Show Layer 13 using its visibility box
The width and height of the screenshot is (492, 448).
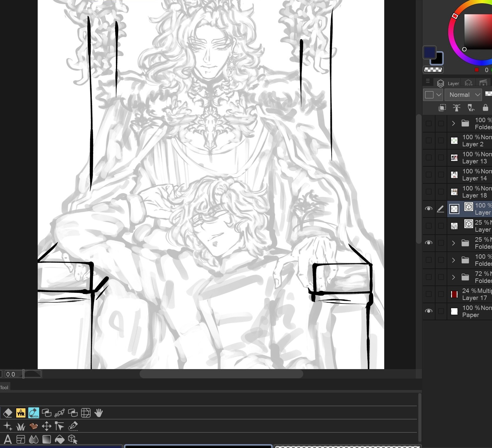pos(429,157)
